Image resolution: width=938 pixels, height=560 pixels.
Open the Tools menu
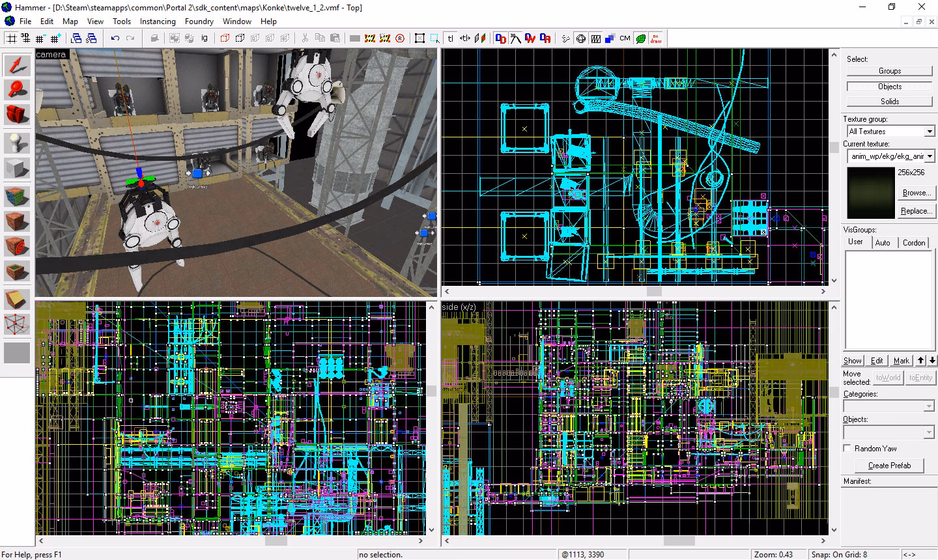[x=122, y=21]
